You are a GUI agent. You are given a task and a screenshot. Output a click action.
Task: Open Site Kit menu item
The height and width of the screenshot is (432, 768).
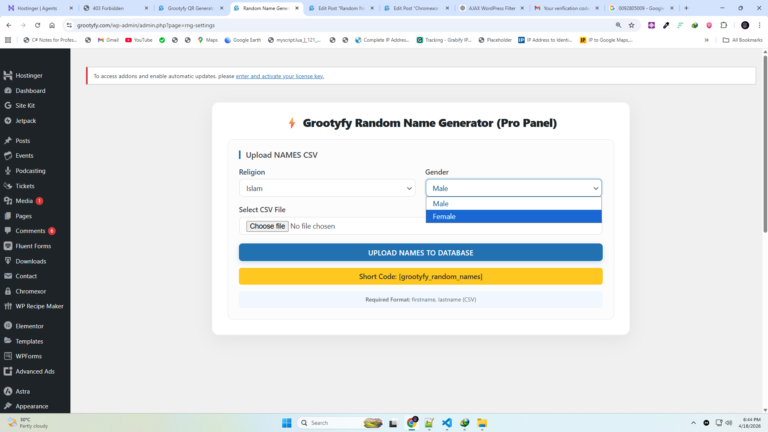[x=24, y=105]
